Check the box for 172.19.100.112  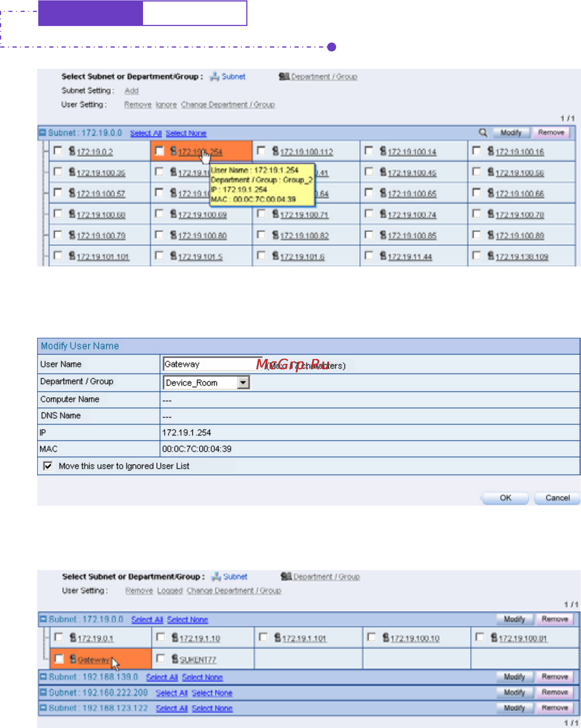point(261,151)
